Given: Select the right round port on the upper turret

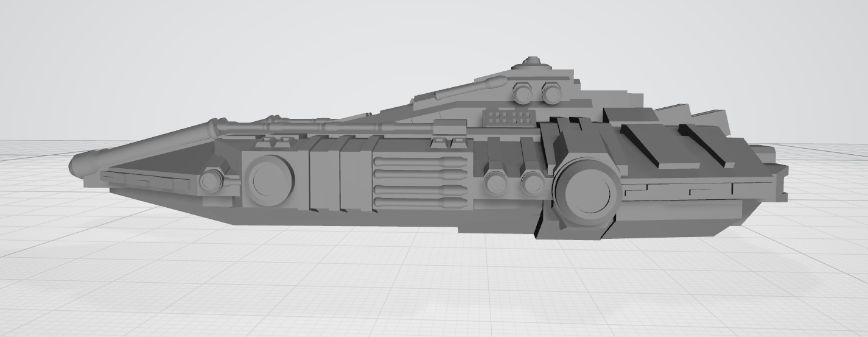Looking at the screenshot, I should 551,93.
